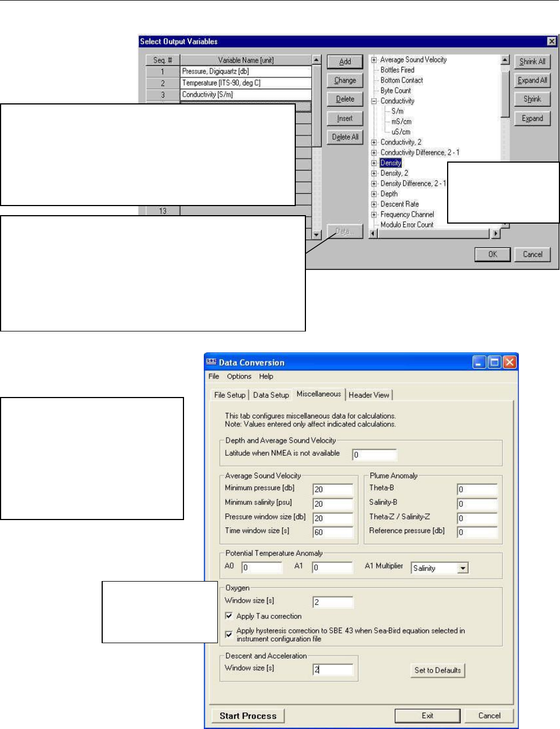This screenshot has width=560, height=729.
Task: Open the File menu in Data Conversion
Action: coord(214,377)
